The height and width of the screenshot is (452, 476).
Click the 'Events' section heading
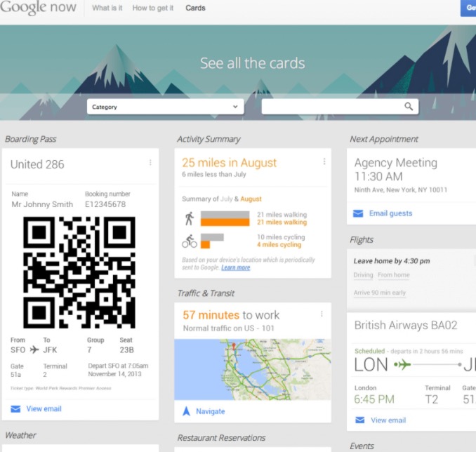coord(362,446)
